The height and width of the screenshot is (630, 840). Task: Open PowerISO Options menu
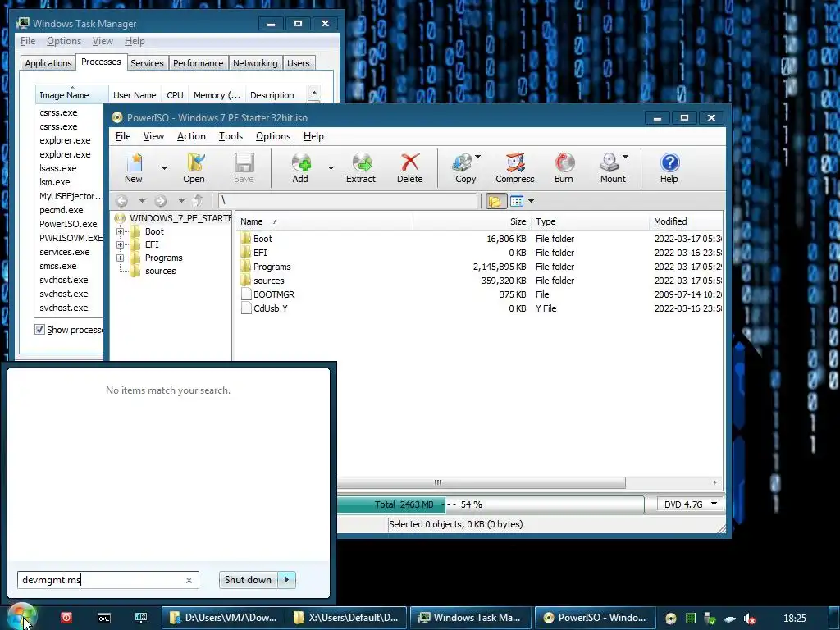(272, 136)
